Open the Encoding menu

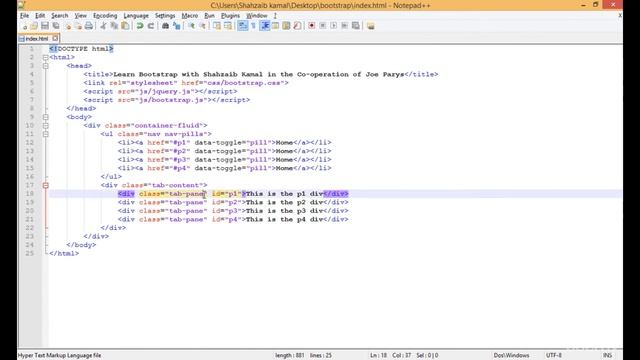[105, 16]
